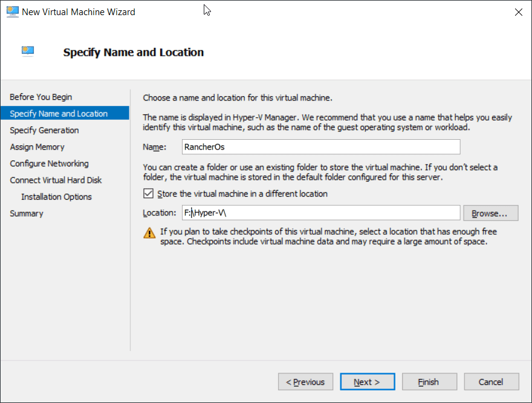This screenshot has height=403, width=532.
Task: Continue with the Next > button
Action: [368, 382]
